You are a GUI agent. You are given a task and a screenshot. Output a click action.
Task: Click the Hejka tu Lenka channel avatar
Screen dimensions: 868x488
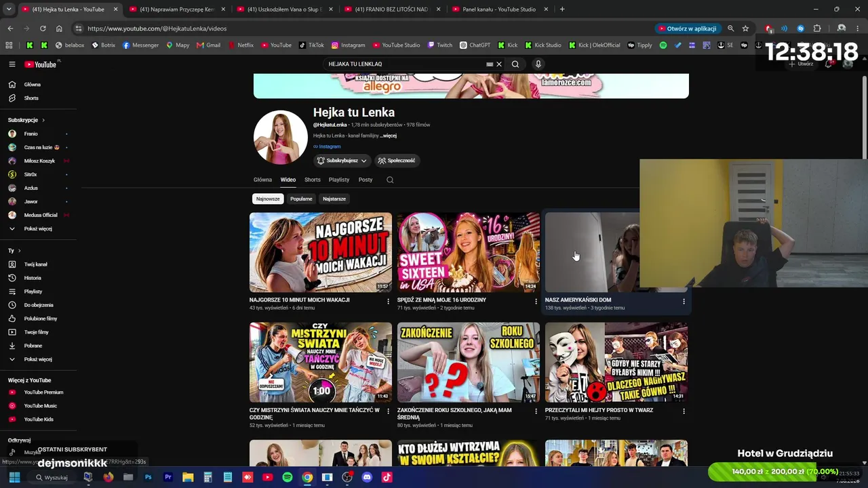pos(281,137)
